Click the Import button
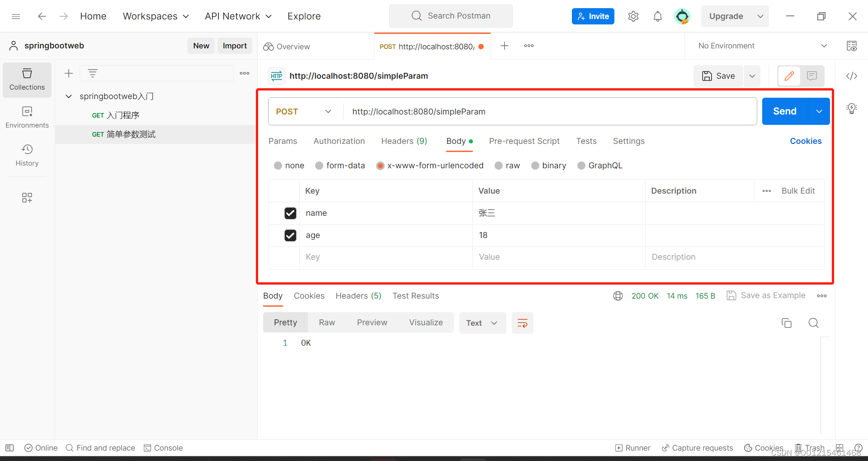Viewport: 868px width, 461px height. click(x=235, y=46)
